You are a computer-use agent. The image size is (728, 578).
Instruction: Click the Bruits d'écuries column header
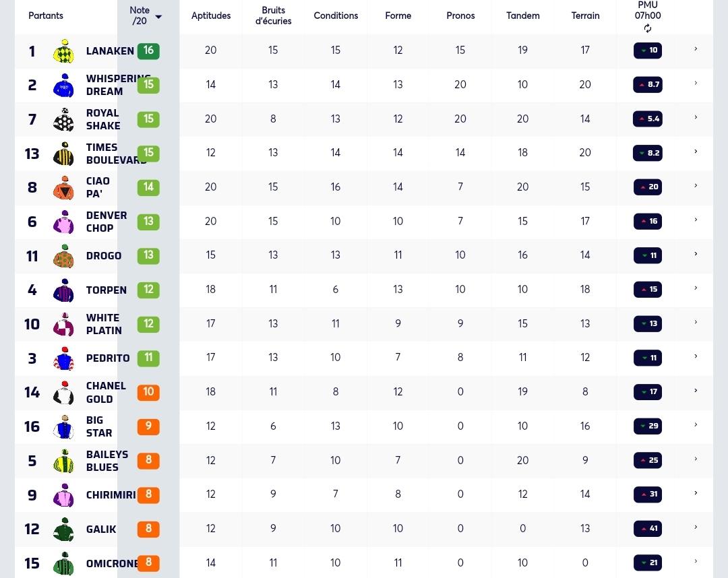273,15
